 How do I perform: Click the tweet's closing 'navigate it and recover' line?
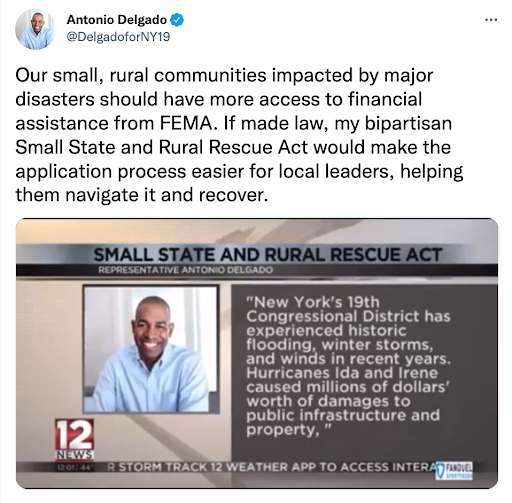(167, 195)
